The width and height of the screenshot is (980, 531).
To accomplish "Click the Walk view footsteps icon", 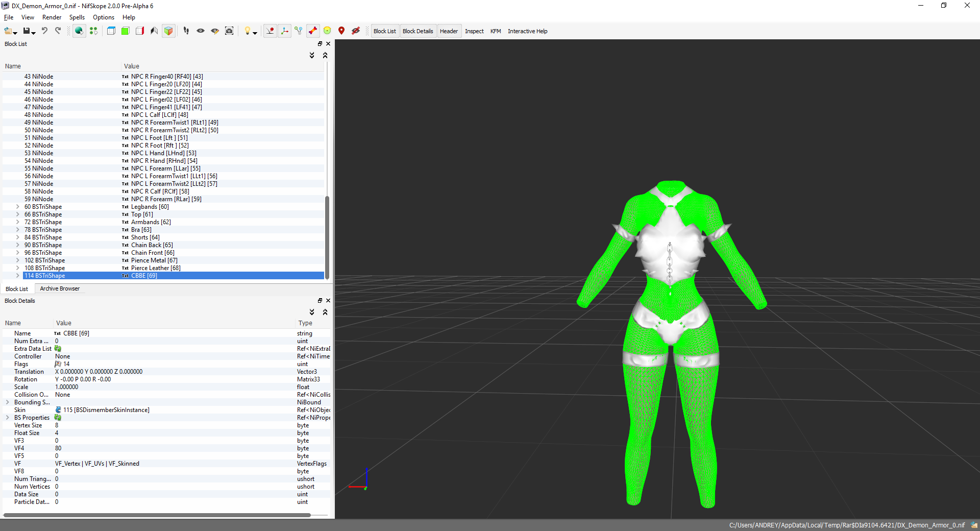I will 186,31.
